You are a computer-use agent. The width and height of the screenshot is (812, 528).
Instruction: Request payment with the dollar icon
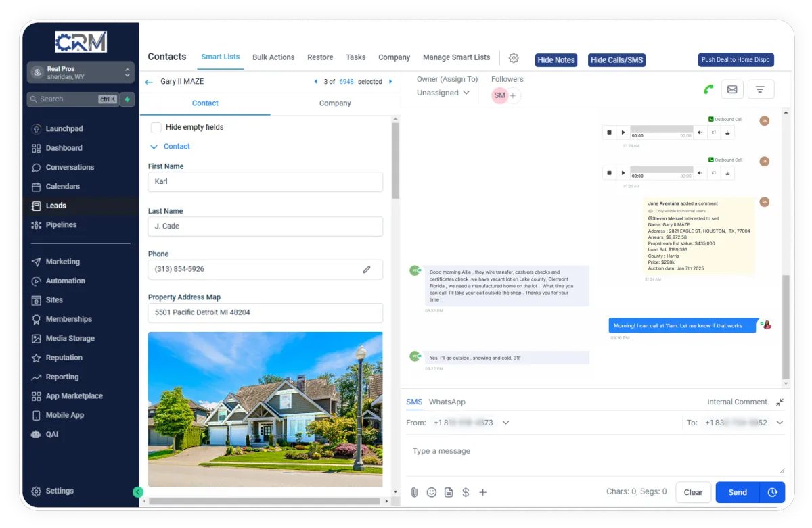(466, 492)
